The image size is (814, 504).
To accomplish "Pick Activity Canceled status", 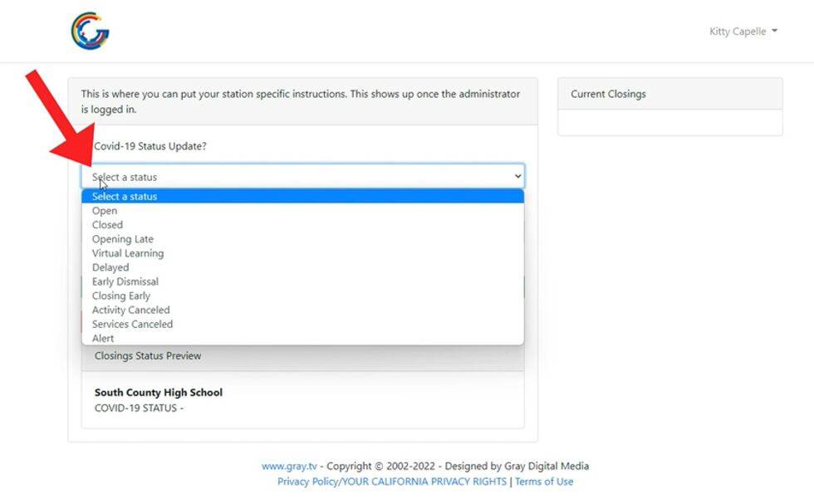I will tap(131, 310).
